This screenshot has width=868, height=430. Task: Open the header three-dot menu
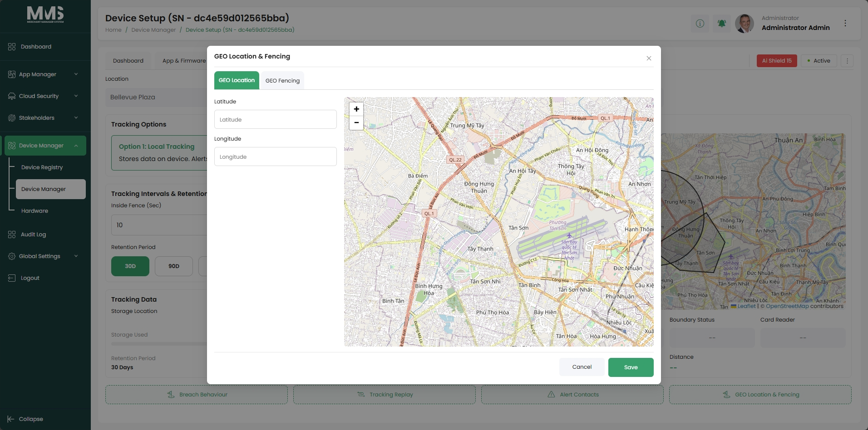pyautogui.click(x=845, y=23)
